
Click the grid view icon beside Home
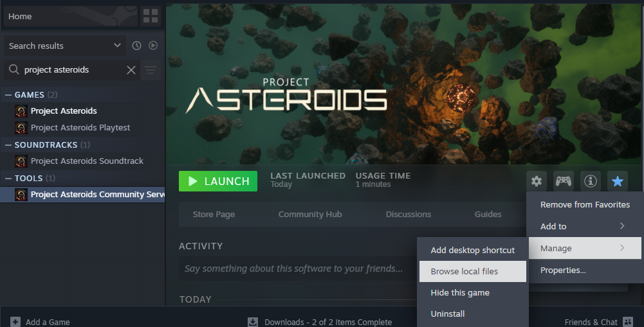(150, 16)
